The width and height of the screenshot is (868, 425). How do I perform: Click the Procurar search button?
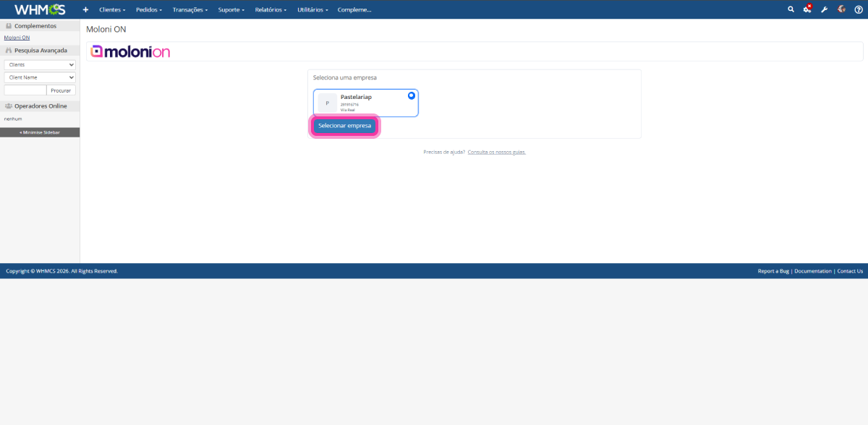click(x=61, y=90)
